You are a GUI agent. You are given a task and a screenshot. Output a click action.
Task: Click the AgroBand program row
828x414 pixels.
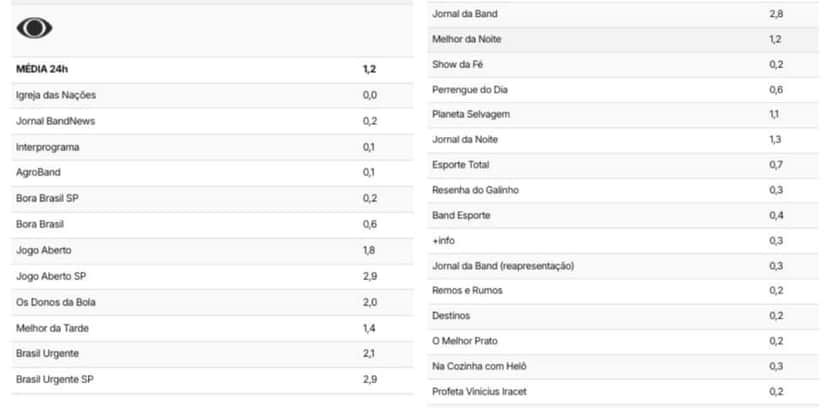(212, 173)
